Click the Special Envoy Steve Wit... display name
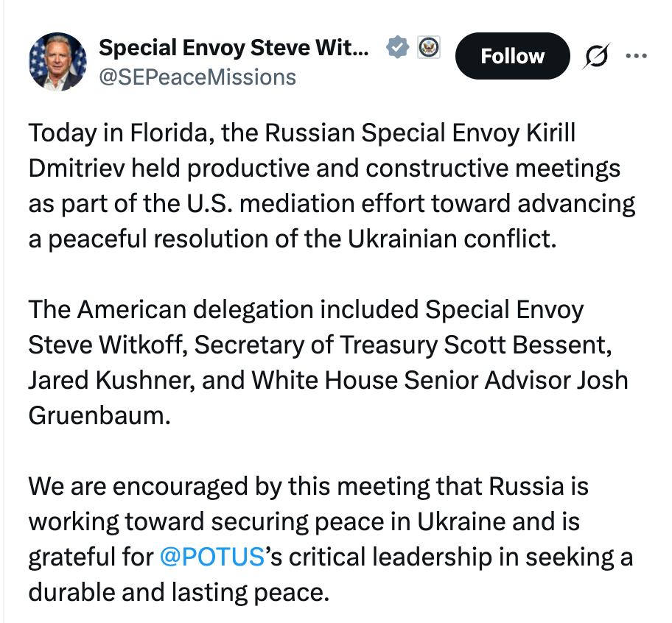 [x=234, y=49]
